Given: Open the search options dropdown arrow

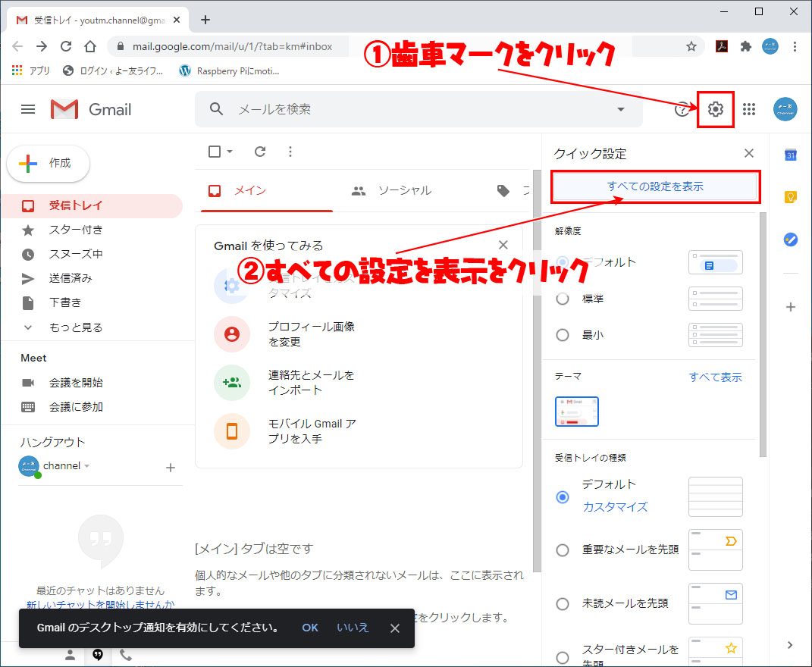Looking at the screenshot, I should point(621,109).
